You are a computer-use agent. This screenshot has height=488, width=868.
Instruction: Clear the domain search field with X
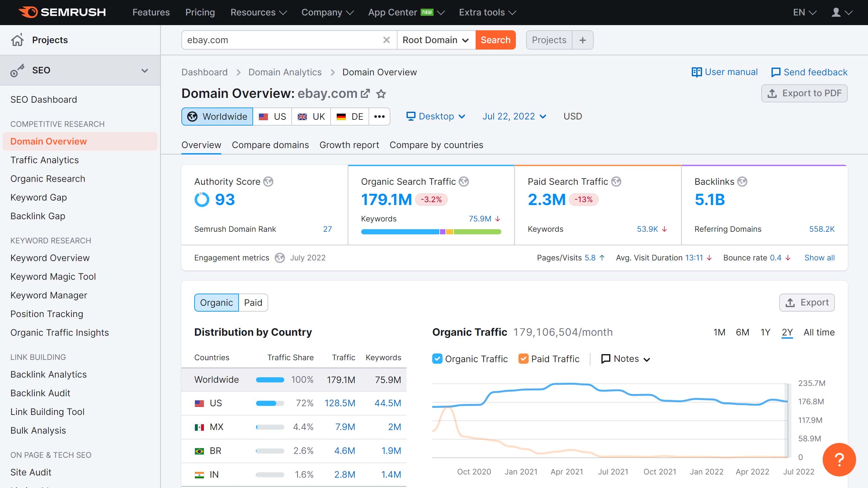(x=386, y=40)
